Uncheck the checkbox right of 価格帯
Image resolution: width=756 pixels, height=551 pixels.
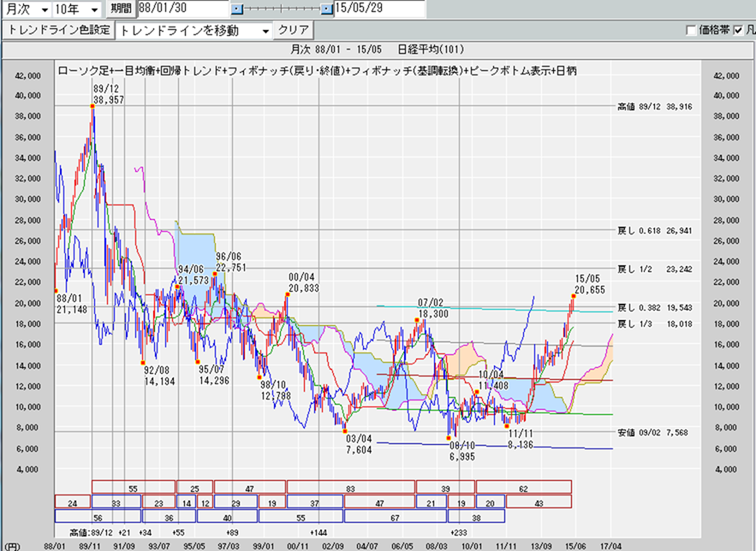738,30
